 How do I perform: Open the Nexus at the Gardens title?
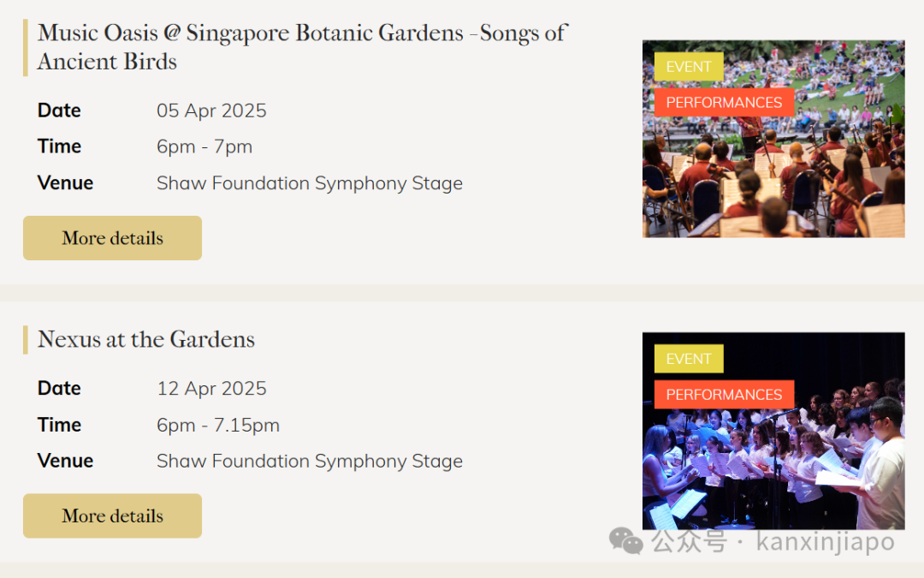pos(146,339)
